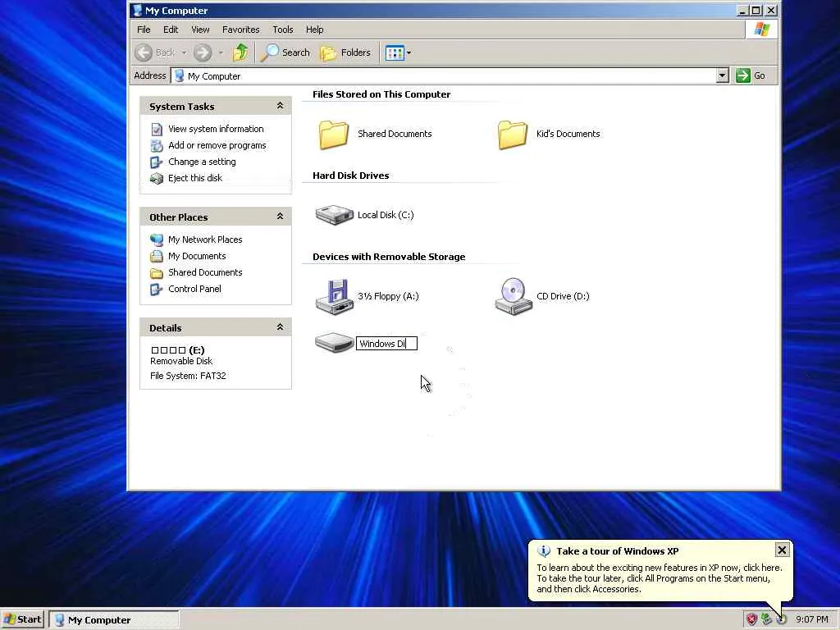Viewport: 840px width, 630px height.
Task: Open the Help menu
Action: [x=314, y=30]
